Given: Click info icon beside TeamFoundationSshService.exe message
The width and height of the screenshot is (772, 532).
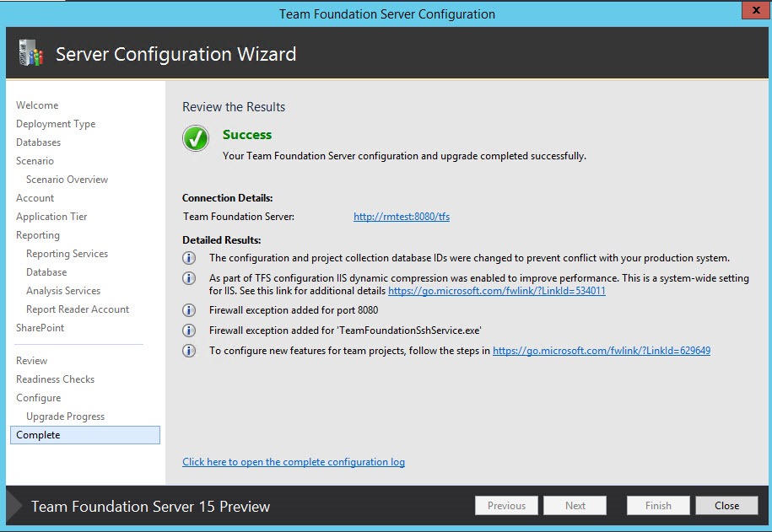Looking at the screenshot, I should click(188, 330).
